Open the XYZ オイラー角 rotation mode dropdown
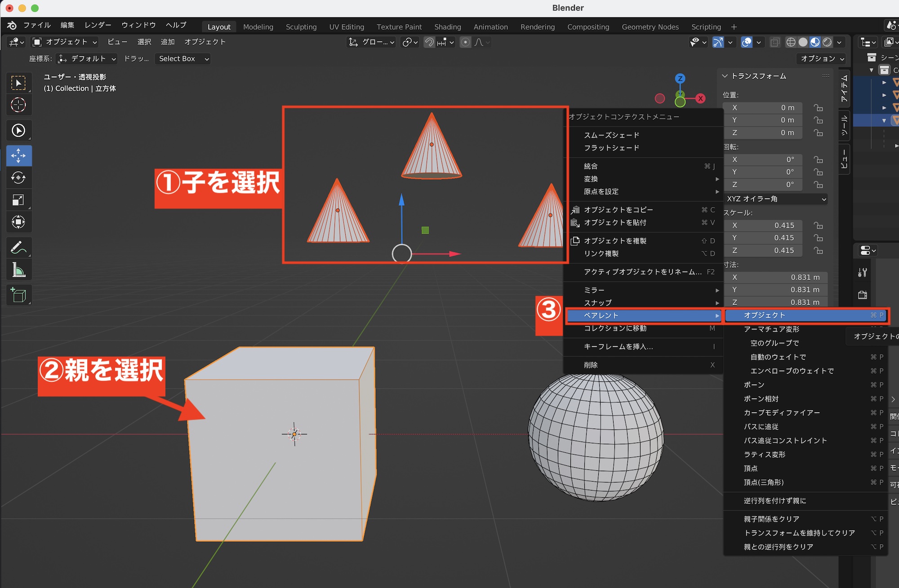 pyautogui.click(x=776, y=199)
